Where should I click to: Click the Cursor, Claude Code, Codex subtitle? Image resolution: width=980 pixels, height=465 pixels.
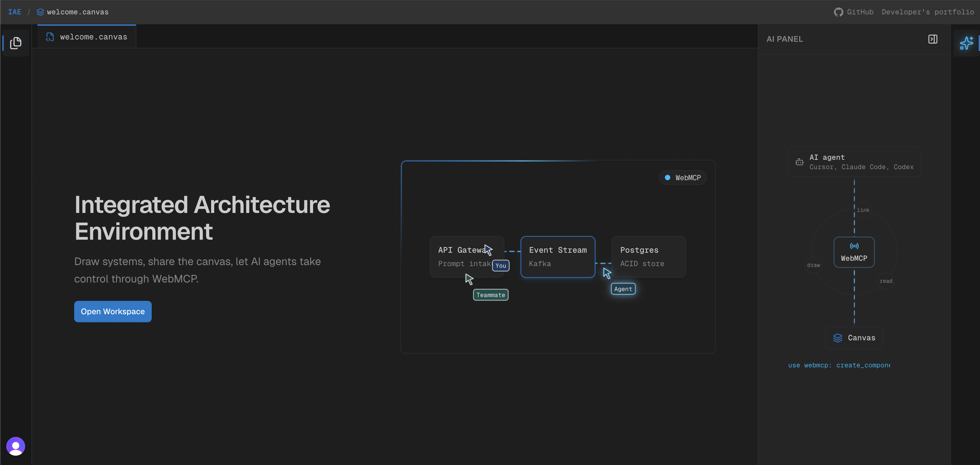tap(861, 167)
